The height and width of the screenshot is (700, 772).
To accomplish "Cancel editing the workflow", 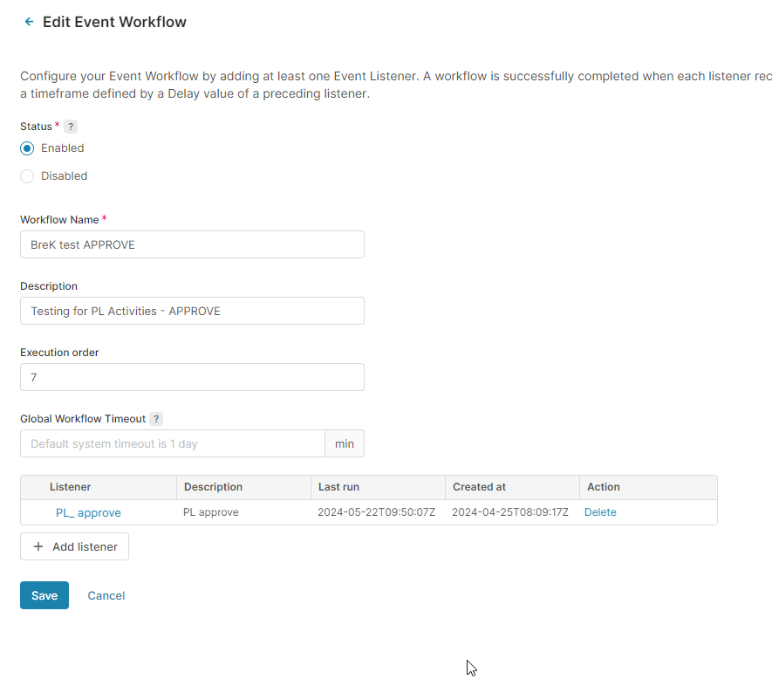I will (106, 595).
